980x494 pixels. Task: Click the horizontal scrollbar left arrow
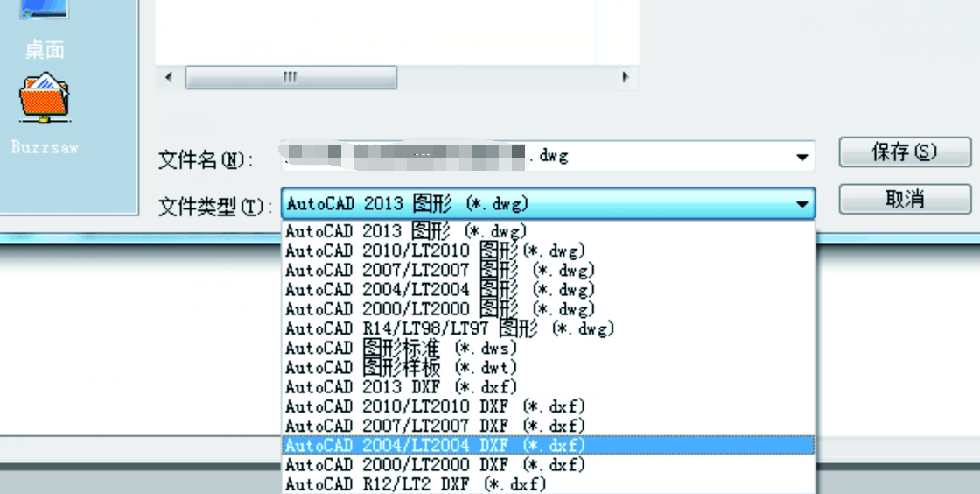coord(169,78)
